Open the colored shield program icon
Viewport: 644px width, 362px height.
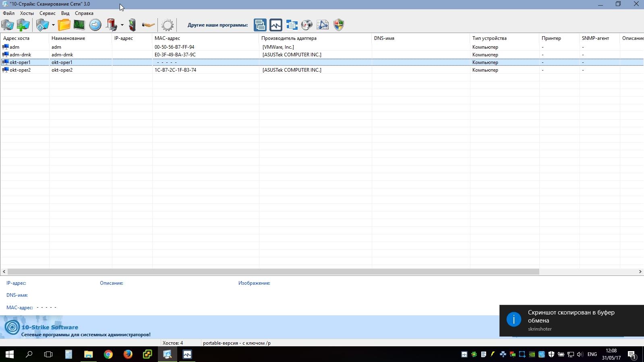pos(339,25)
